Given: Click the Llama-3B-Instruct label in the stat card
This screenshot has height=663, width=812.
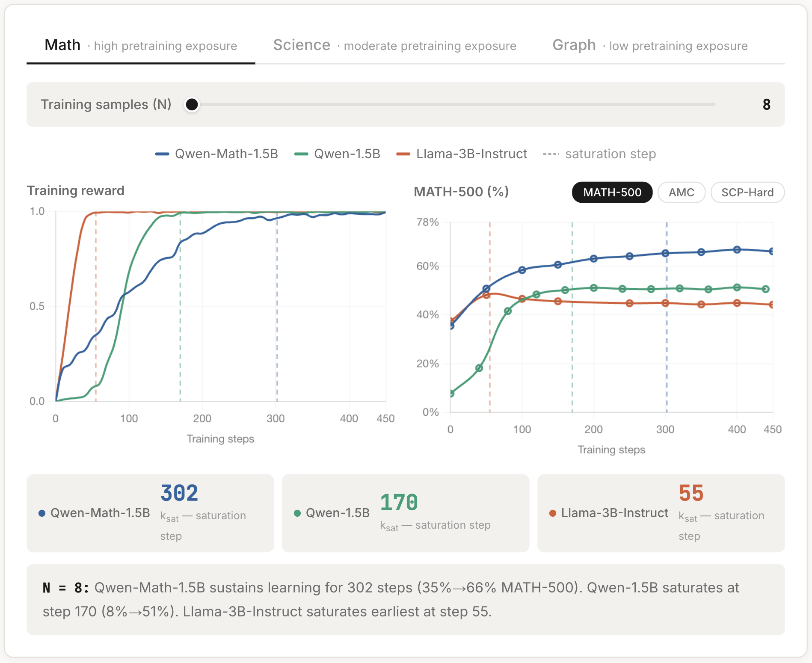Looking at the screenshot, I should [x=614, y=513].
